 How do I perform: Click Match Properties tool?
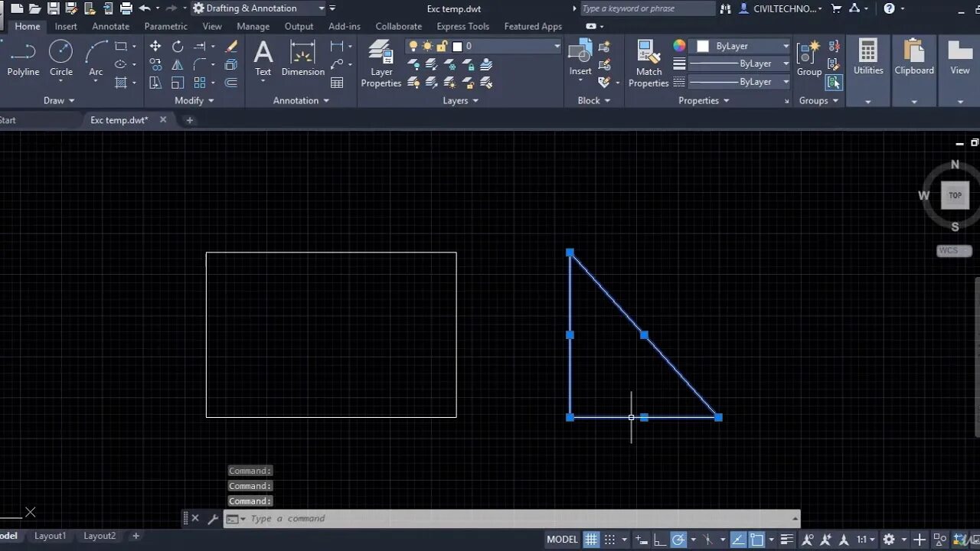648,64
